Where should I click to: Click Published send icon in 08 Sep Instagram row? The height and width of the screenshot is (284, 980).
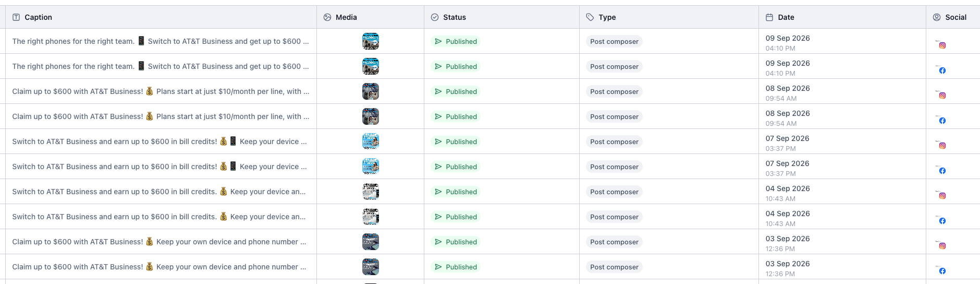(x=438, y=91)
